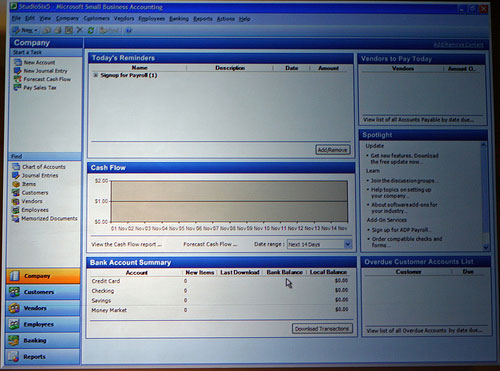
Task: Click the delete X toolbar icon
Action: (79, 30)
